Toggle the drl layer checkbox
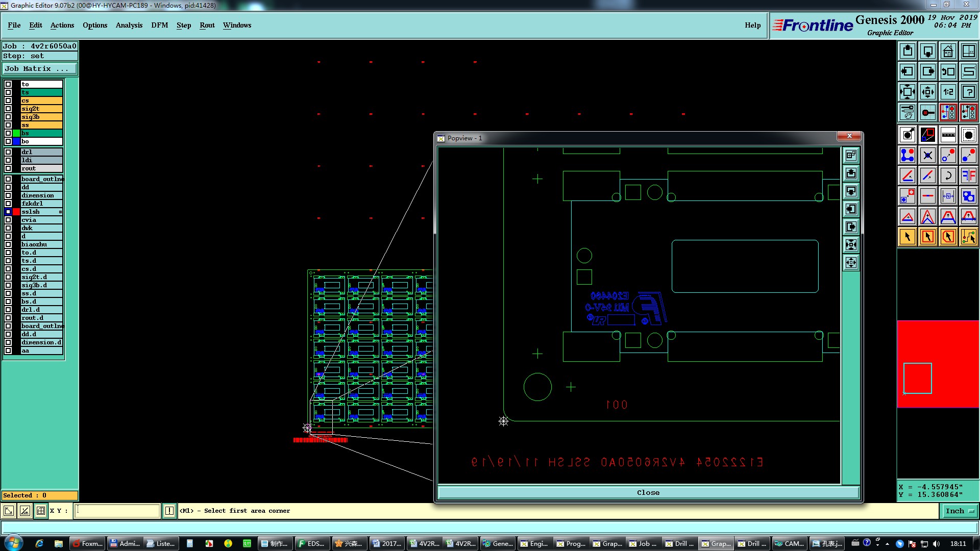The height and width of the screenshot is (551, 980). pos(8,152)
